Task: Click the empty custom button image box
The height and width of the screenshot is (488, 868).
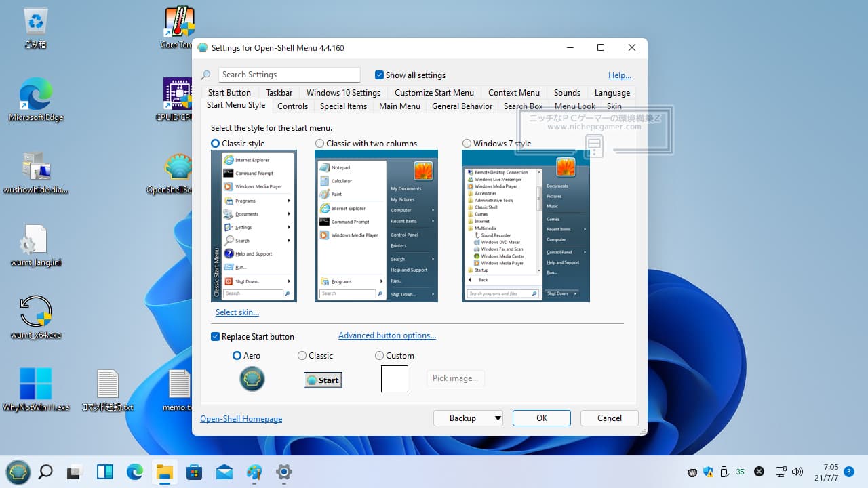Action: click(x=395, y=379)
